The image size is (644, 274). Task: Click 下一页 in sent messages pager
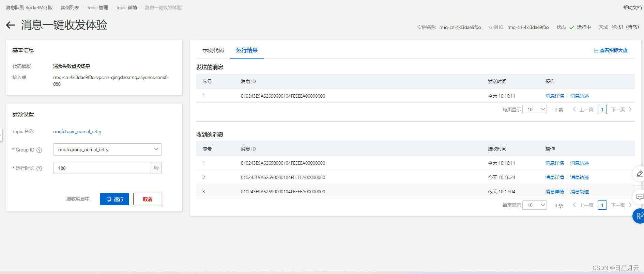pyautogui.click(x=618, y=110)
